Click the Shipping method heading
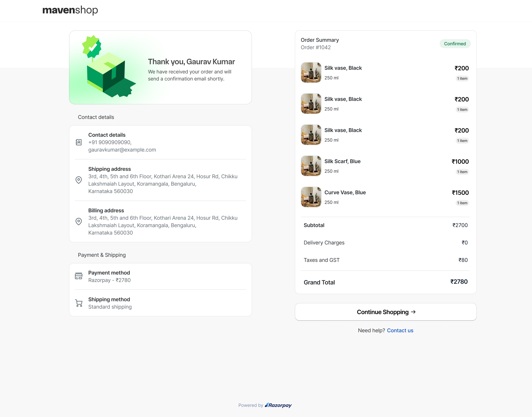This screenshot has height=417, width=532. point(109,299)
